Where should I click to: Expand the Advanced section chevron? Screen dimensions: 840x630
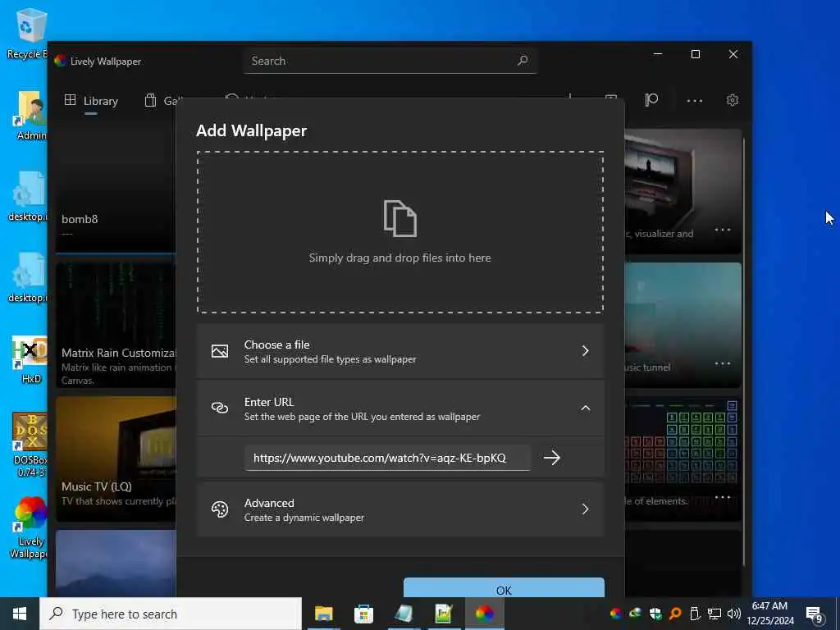[586, 509]
